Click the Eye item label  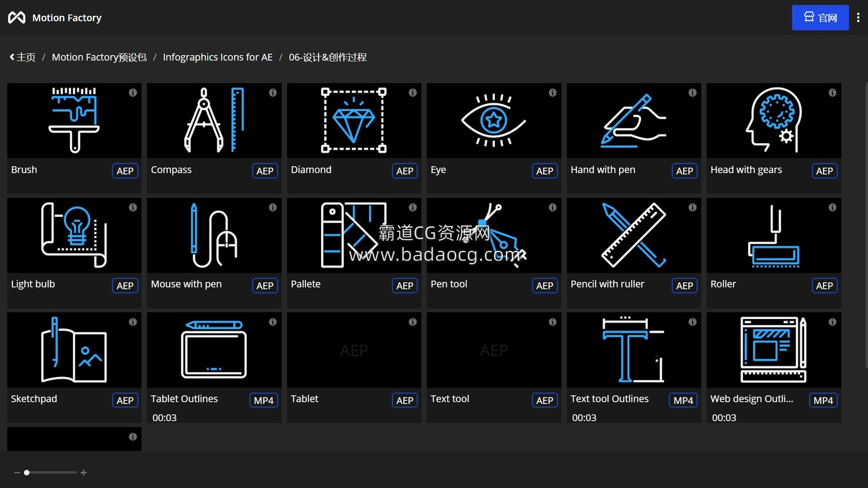pyautogui.click(x=438, y=170)
